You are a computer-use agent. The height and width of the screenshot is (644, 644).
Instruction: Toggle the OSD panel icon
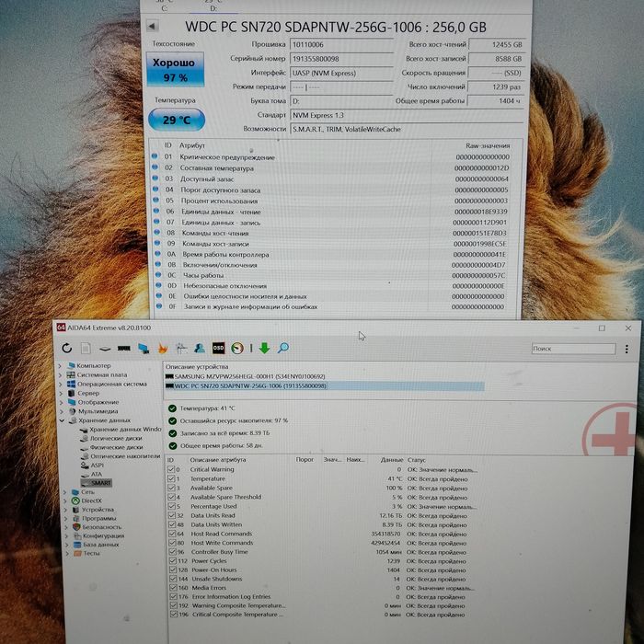coord(219,349)
